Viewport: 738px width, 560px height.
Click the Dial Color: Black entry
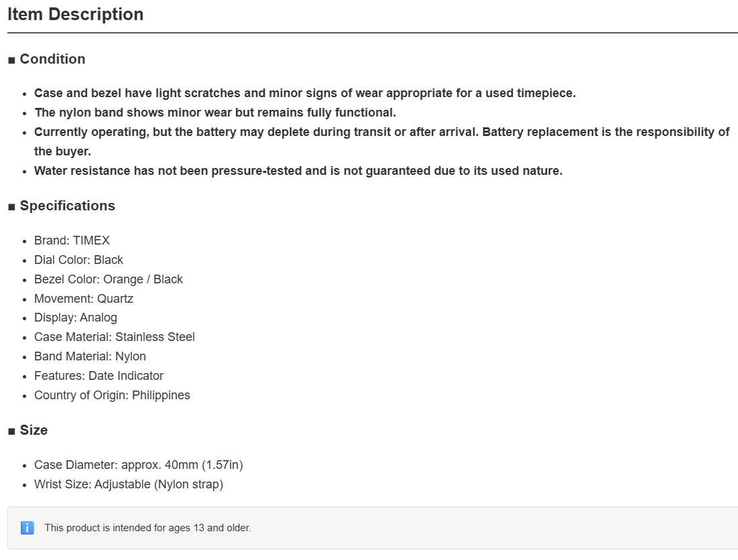78,259
